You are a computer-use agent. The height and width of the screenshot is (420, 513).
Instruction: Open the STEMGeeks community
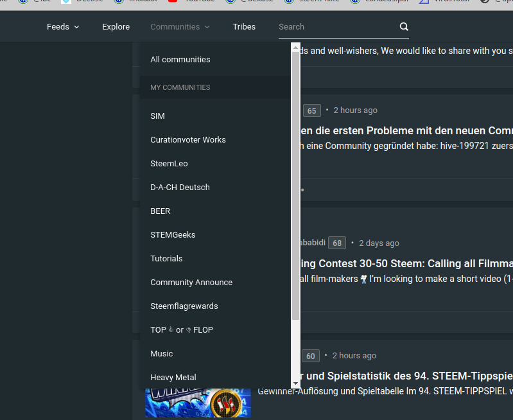click(173, 235)
